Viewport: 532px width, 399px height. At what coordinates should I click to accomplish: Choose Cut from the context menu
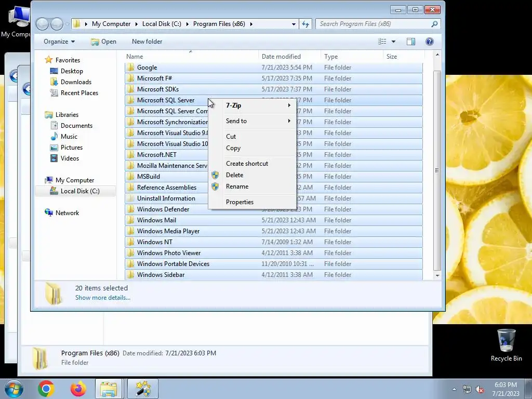coord(253,137)
